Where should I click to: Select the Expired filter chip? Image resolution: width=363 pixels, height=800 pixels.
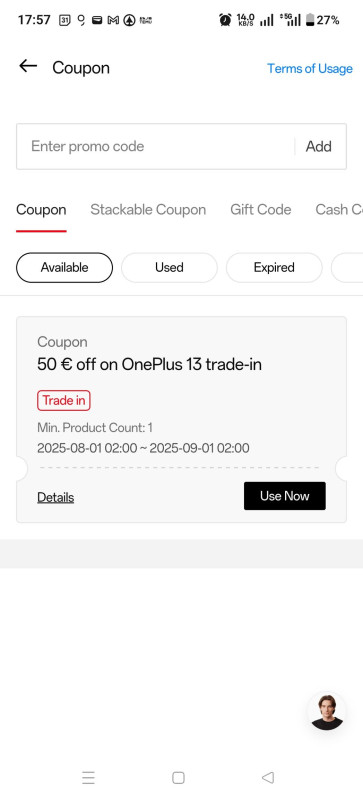[x=274, y=267]
